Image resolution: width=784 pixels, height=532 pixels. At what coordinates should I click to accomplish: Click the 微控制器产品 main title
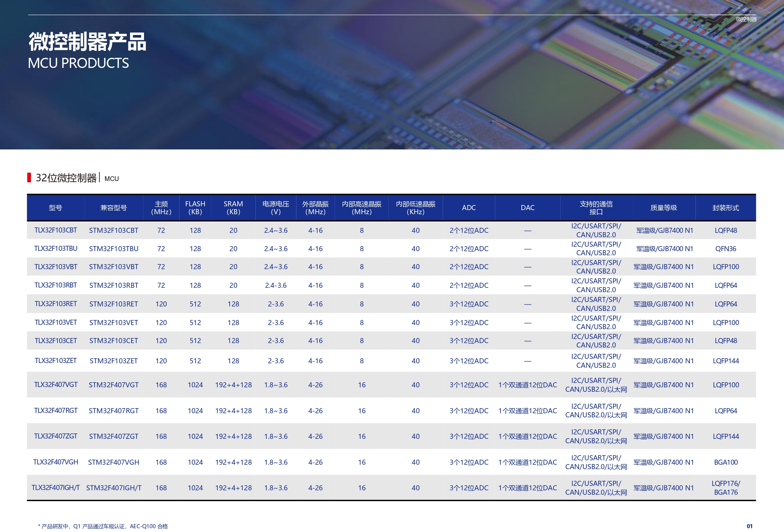coord(87,42)
